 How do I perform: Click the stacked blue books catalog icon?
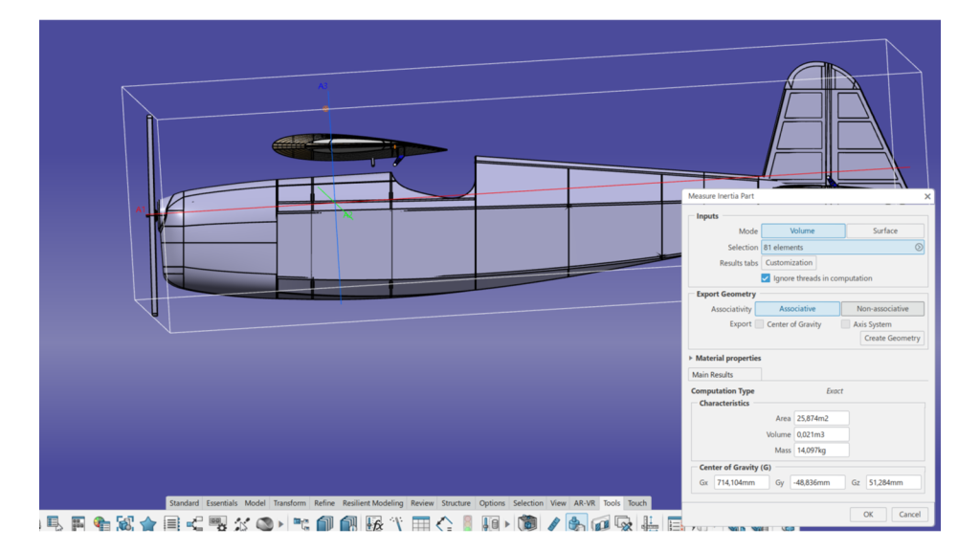pos(325,523)
